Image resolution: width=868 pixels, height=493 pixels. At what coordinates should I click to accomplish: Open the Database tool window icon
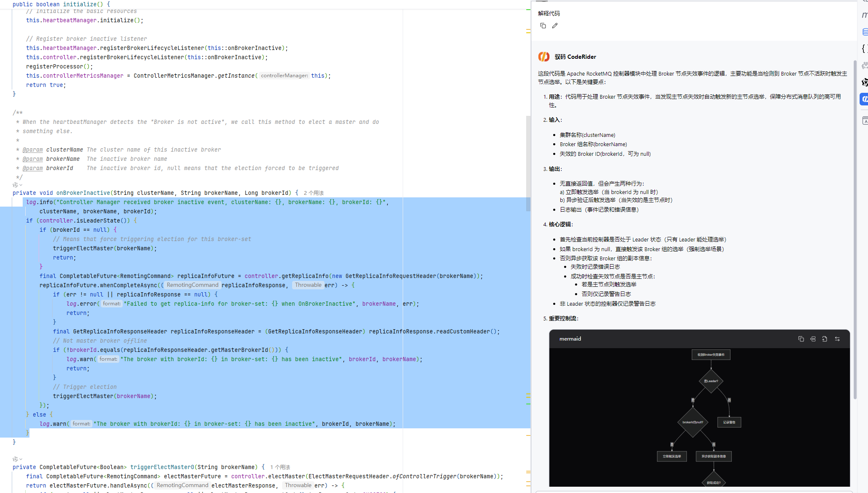(865, 32)
